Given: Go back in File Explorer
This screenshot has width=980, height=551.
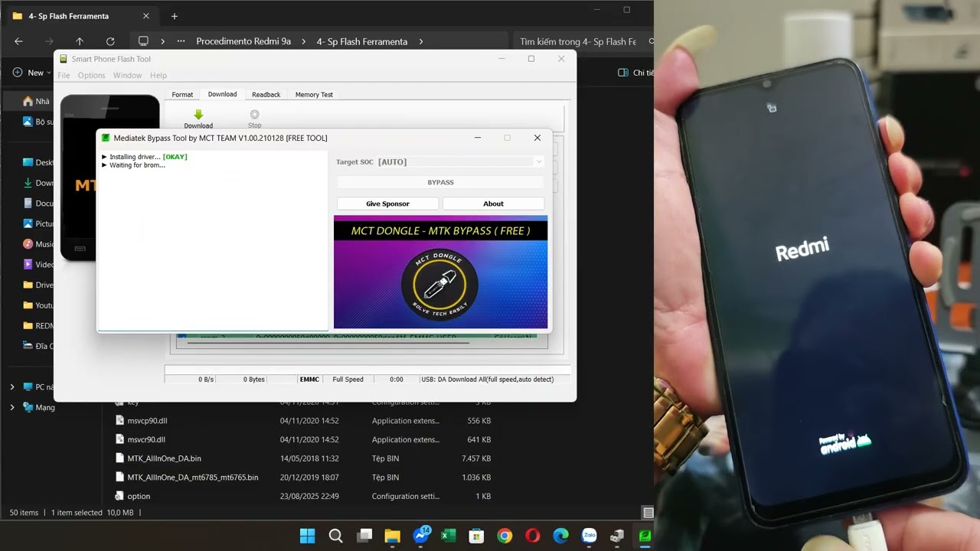Looking at the screenshot, I should tap(18, 41).
